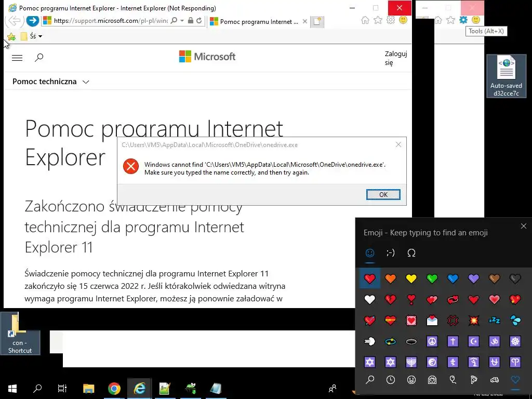Screen dimensions: 532x399
Task: Pick the love letter envelope emoji
Action: (432, 320)
